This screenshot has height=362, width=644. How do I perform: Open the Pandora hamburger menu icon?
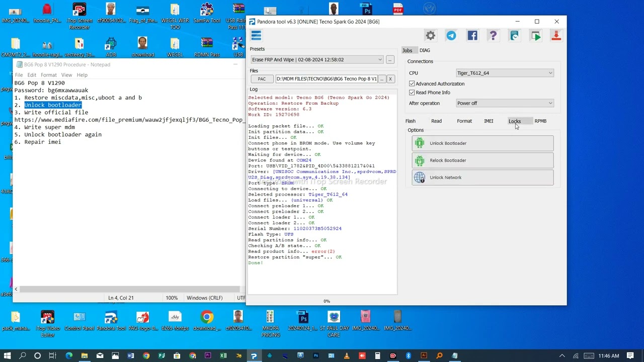pyautogui.click(x=256, y=35)
